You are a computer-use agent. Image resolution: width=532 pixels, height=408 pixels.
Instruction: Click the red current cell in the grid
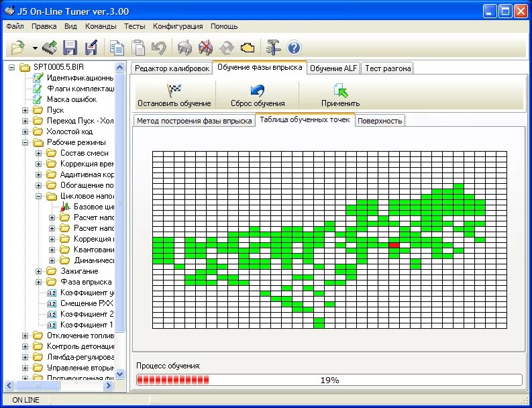pyautogui.click(x=394, y=245)
